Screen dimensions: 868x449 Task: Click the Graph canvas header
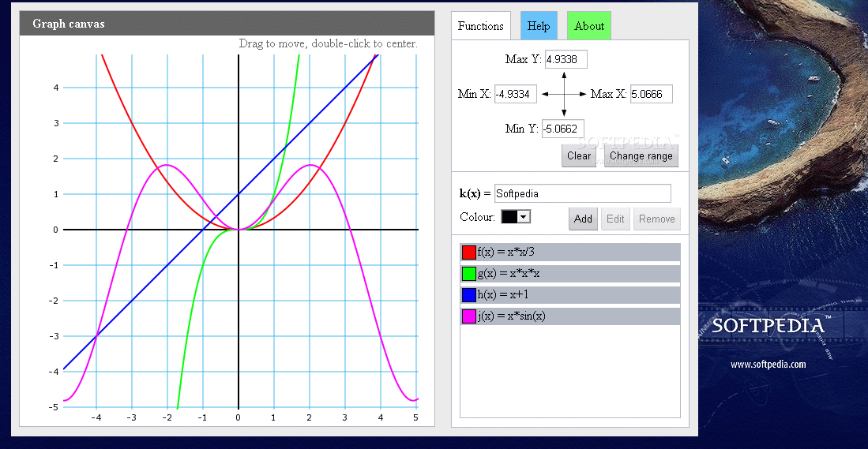coord(227,24)
